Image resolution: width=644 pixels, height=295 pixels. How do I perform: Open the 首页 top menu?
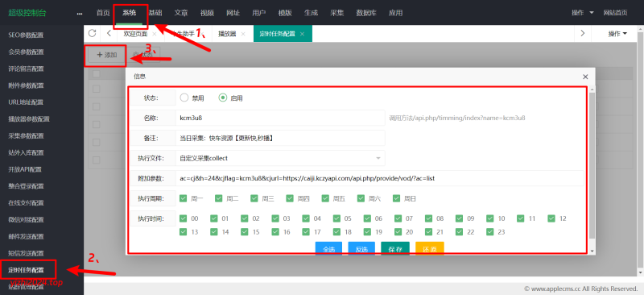pos(103,13)
